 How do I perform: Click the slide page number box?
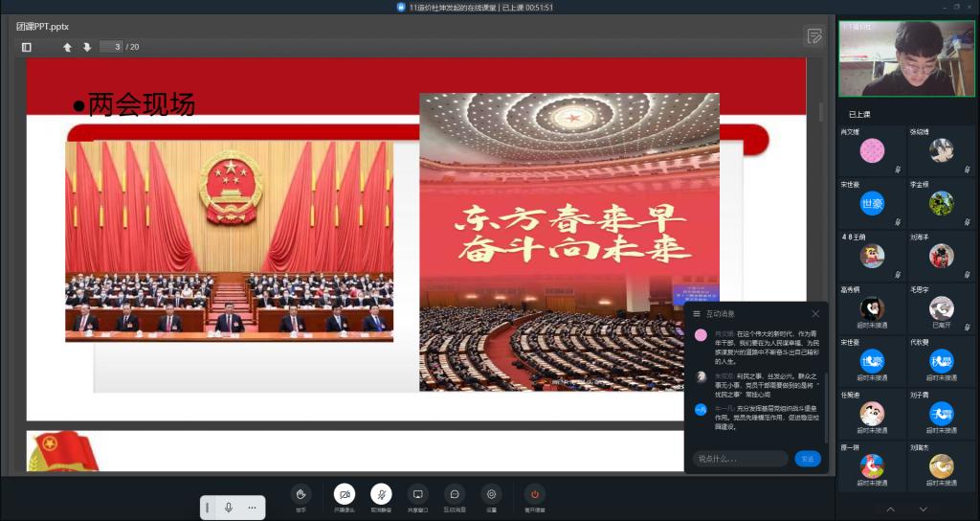coord(111,47)
